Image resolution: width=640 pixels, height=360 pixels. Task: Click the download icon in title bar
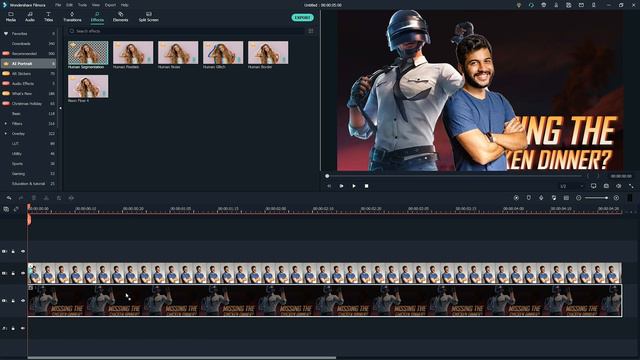click(593, 5)
